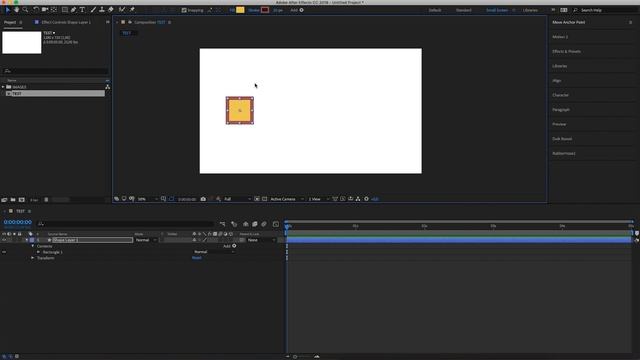The height and width of the screenshot is (360, 640).
Task: Expand the Rectangle 1 group
Action: [x=39, y=252]
